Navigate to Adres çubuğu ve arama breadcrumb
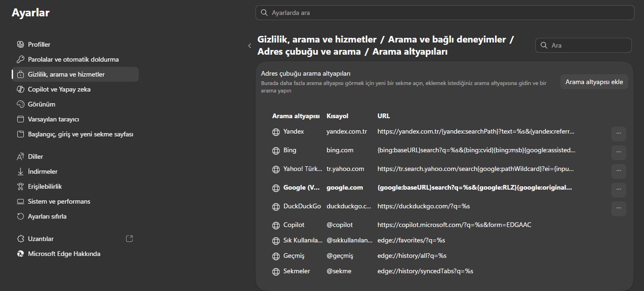 [x=309, y=52]
